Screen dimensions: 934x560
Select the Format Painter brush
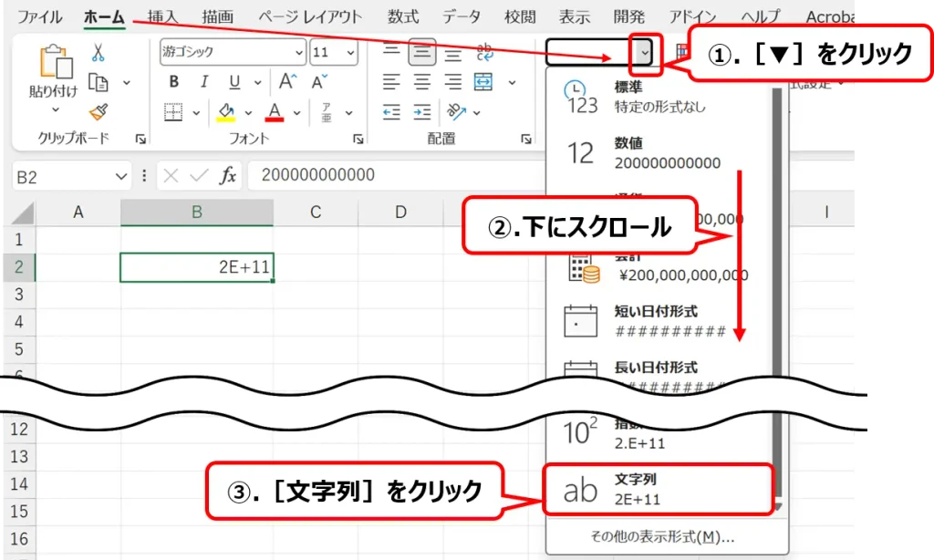[x=99, y=111]
